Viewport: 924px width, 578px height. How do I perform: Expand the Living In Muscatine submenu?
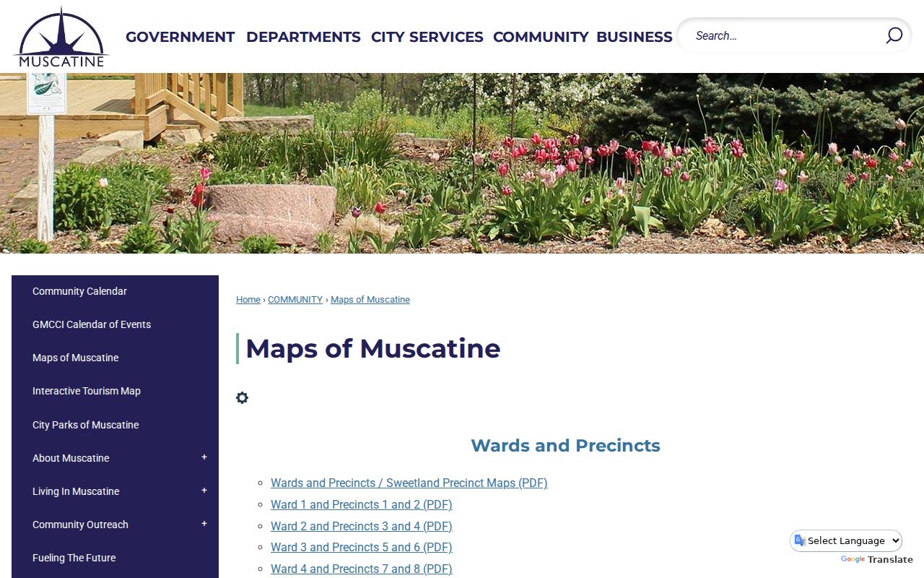point(204,491)
